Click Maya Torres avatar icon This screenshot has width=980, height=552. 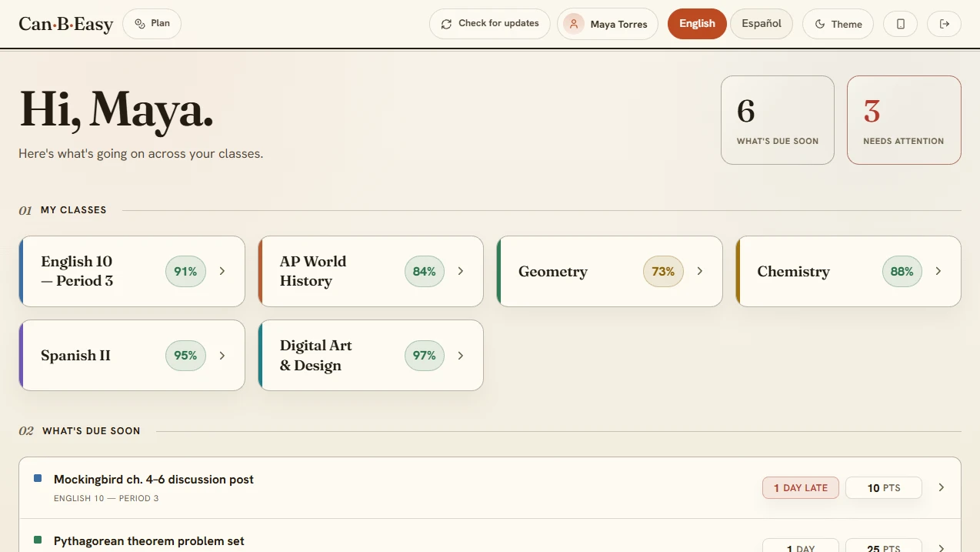pos(574,24)
